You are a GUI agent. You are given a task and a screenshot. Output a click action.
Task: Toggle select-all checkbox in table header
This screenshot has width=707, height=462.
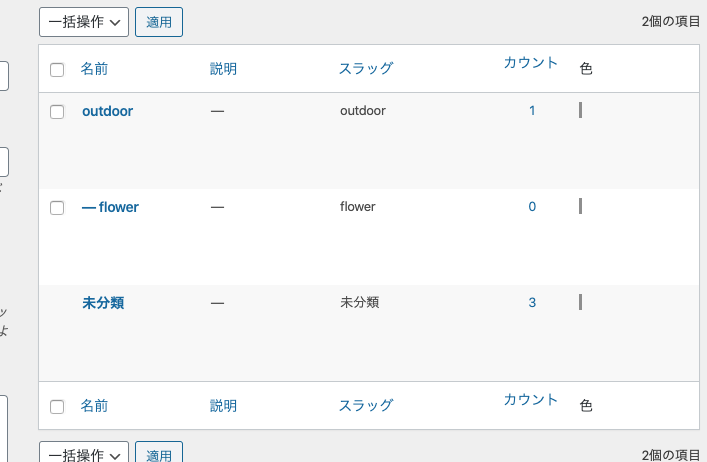pos(57,69)
